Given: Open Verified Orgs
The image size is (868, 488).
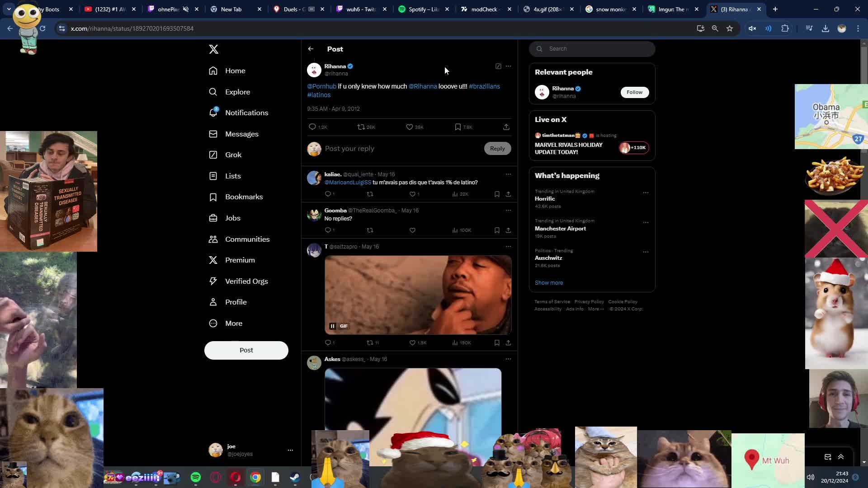Looking at the screenshot, I should (238, 282).
